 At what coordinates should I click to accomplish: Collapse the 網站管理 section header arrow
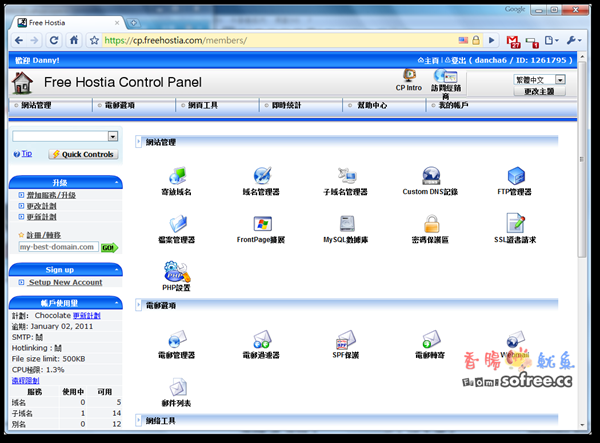coord(139,142)
